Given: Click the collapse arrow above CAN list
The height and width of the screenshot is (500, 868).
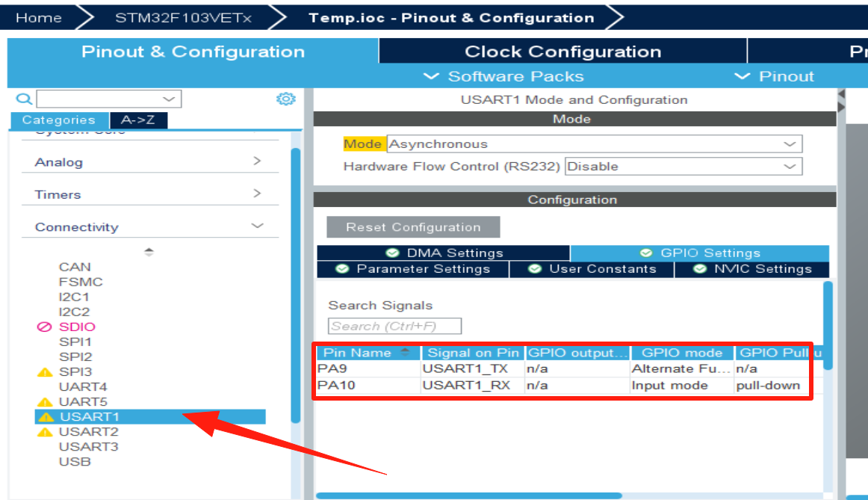Looking at the screenshot, I should [x=149, y=252].
